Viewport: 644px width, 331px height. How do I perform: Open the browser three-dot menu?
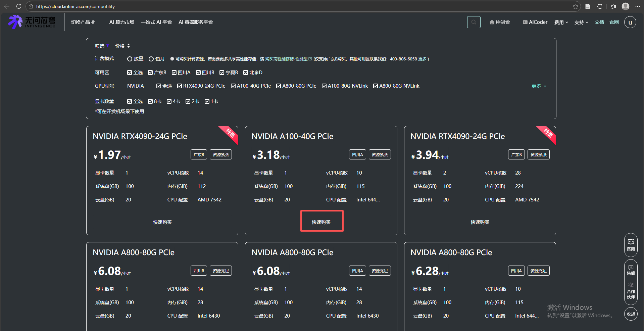tap(637, 6)
